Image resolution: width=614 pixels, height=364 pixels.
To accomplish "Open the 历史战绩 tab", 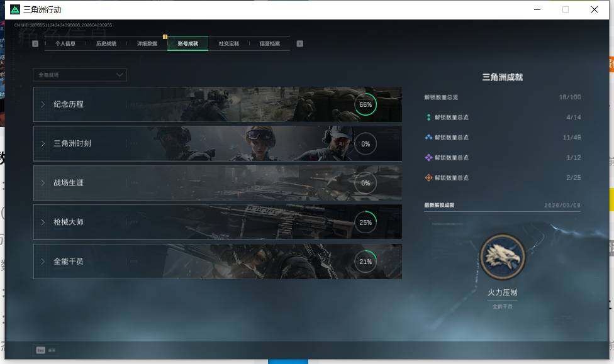I will (106, 44).
